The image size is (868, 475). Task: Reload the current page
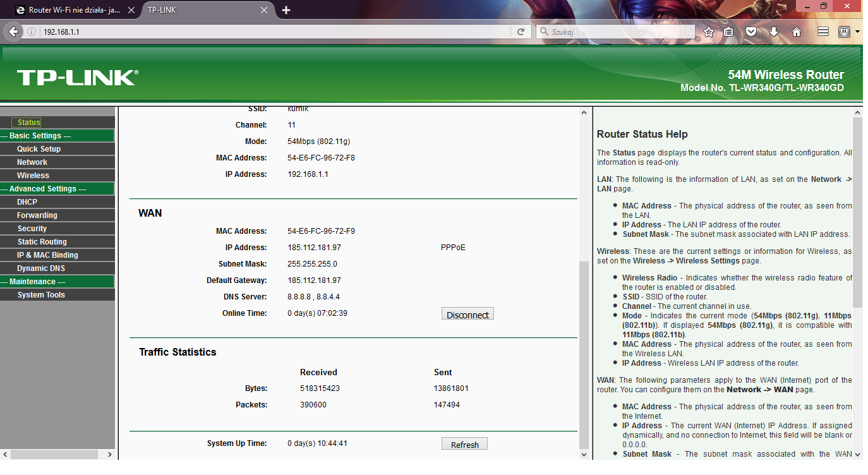click(x=521, y=32)
